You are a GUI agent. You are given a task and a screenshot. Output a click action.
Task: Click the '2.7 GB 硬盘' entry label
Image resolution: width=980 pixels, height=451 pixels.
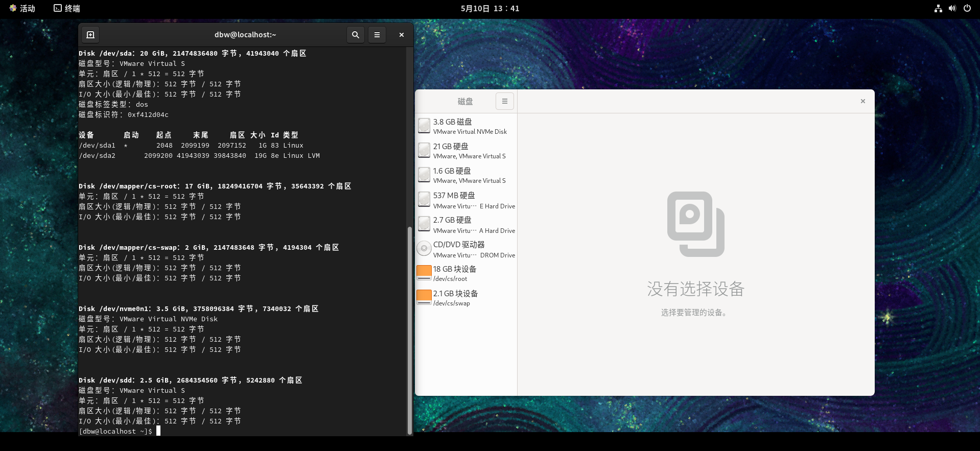(452, 220)
